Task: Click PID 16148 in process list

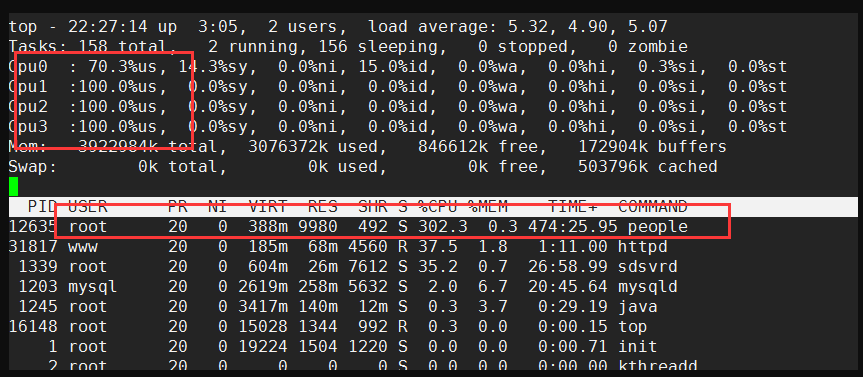Action: pyautogui.click(x=33, y=326)
